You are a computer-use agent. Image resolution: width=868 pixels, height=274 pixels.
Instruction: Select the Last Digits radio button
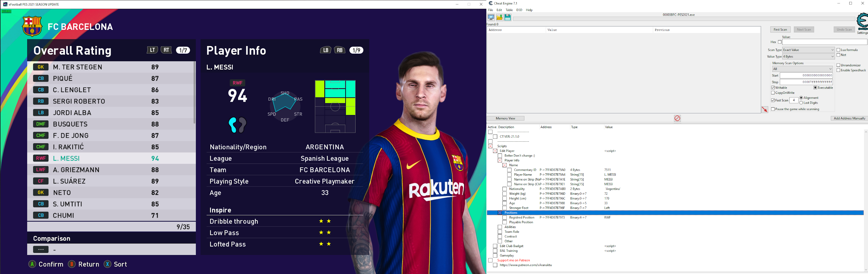click(801, 103)
